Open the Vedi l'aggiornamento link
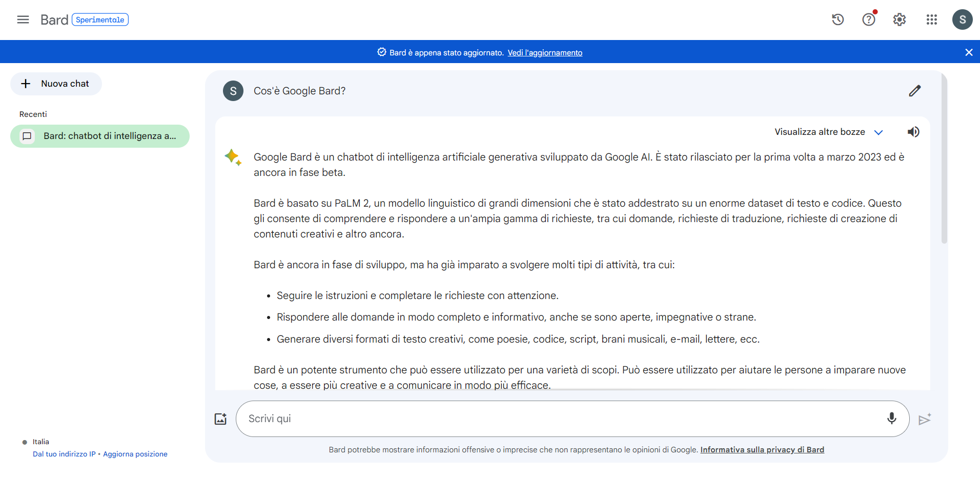The width and height of the screenshot is (980, 477). point(545,53)
